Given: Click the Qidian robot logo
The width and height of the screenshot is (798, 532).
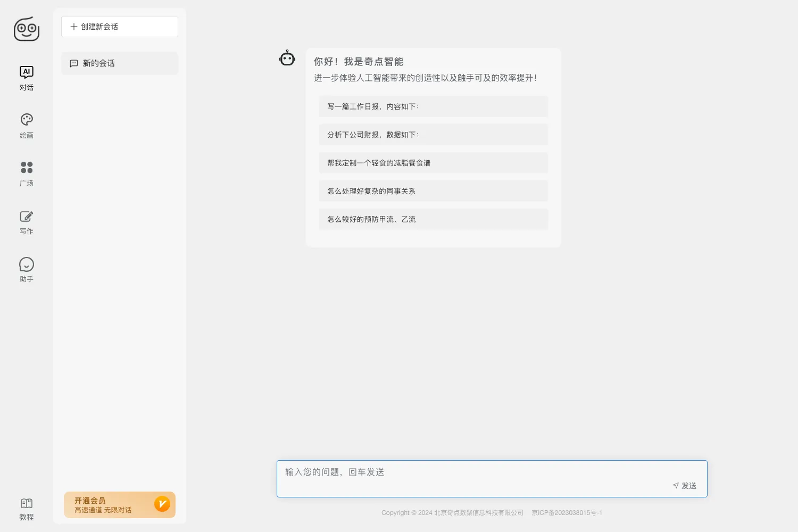Looking at the screenshot, I should [x=27, y=29].
